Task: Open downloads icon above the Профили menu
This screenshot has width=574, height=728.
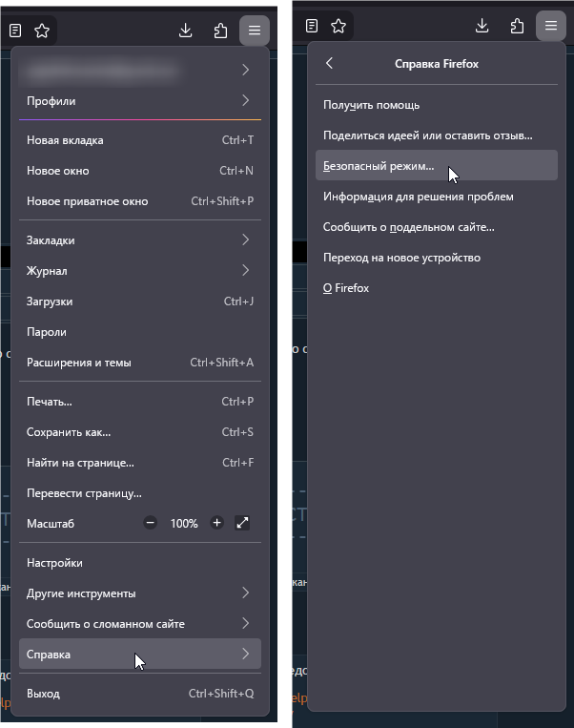Action: 186,31
